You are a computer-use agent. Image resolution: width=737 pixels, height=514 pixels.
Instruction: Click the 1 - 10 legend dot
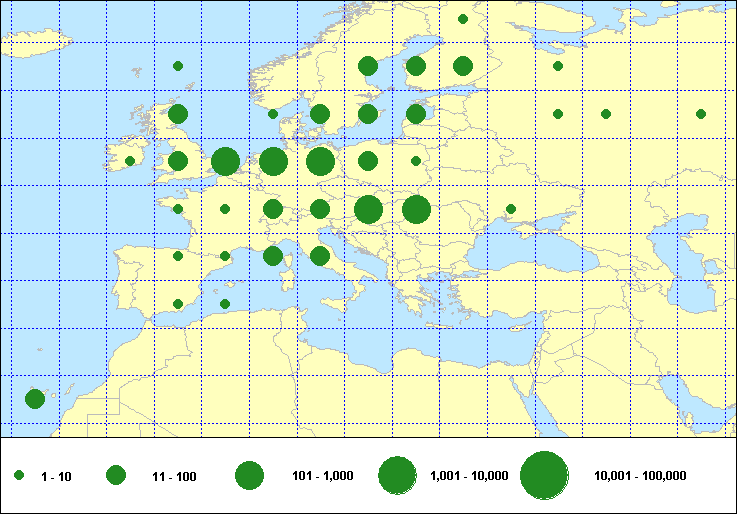(19, 477)
